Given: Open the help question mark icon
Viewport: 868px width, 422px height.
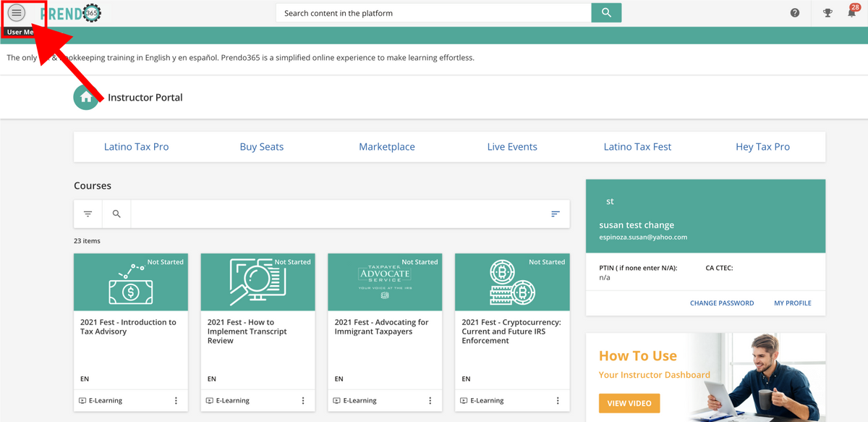Looking at the screenshot, I should (795, 13).
